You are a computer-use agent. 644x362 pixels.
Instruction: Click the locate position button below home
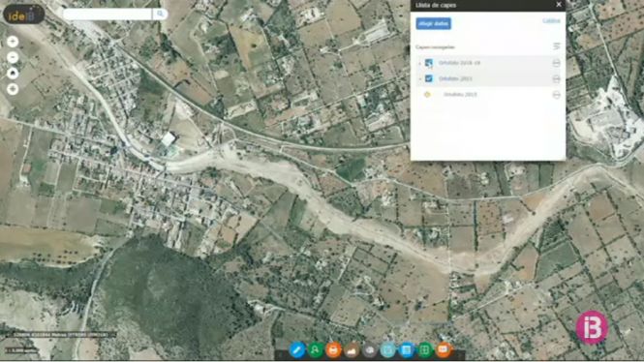coord(13,89)
